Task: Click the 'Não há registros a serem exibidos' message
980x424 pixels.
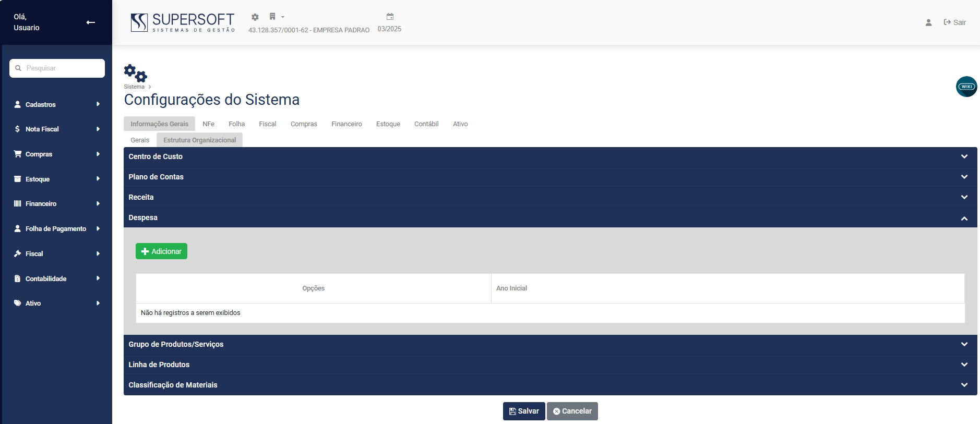Action: [x=190, y=313]
